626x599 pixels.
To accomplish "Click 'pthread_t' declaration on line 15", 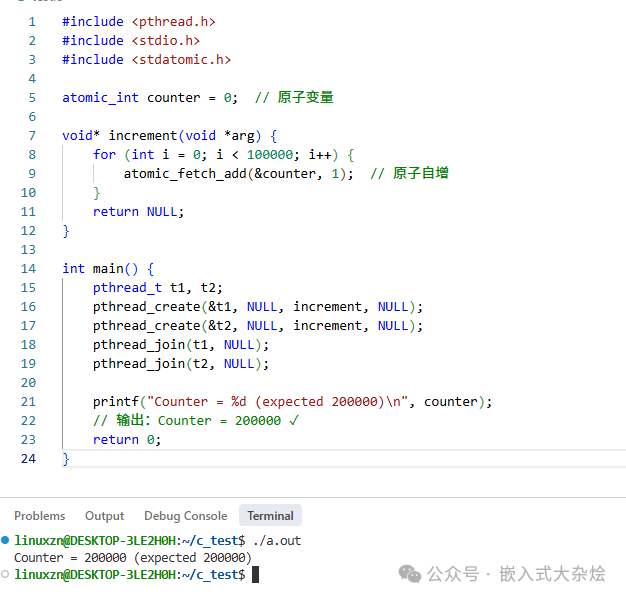I will pyautogui.click(x=127, y=288).
